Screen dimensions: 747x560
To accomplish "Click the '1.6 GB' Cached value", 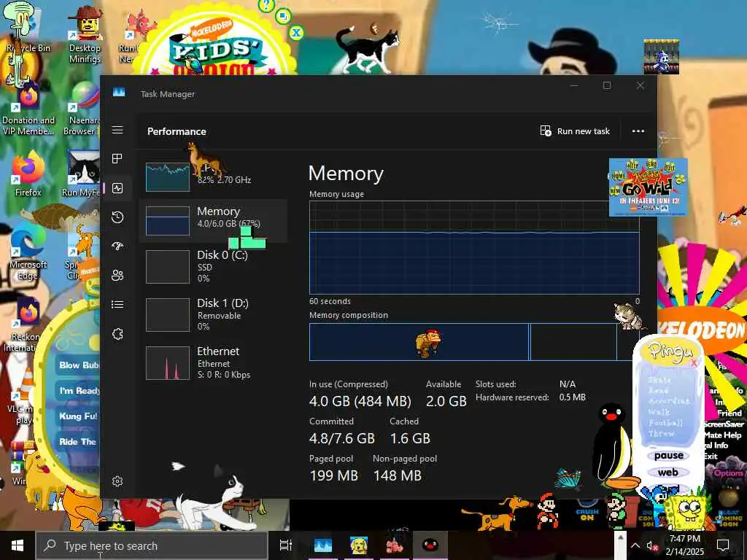I will coord(410,438).
